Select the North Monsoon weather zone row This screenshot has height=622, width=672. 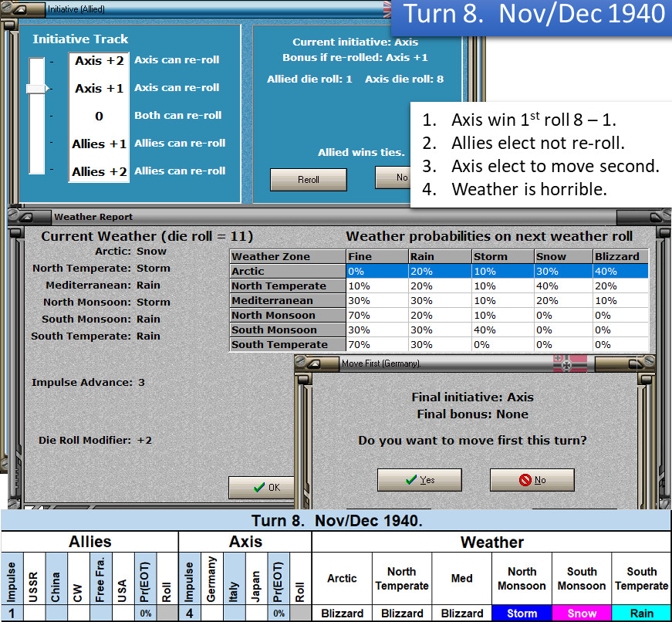coord(439,315)
